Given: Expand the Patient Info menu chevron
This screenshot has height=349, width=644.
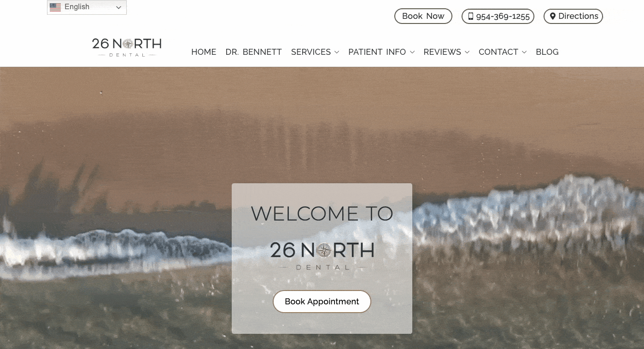Looking at the screenshot, I should pyautogui.click(x=412, y=52).
